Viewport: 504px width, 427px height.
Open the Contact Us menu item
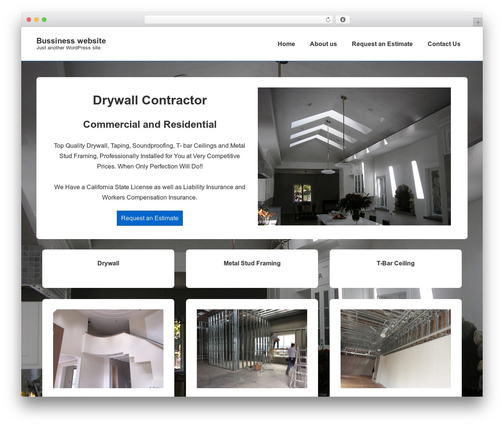pyautogui.click(x=444, y=44)
